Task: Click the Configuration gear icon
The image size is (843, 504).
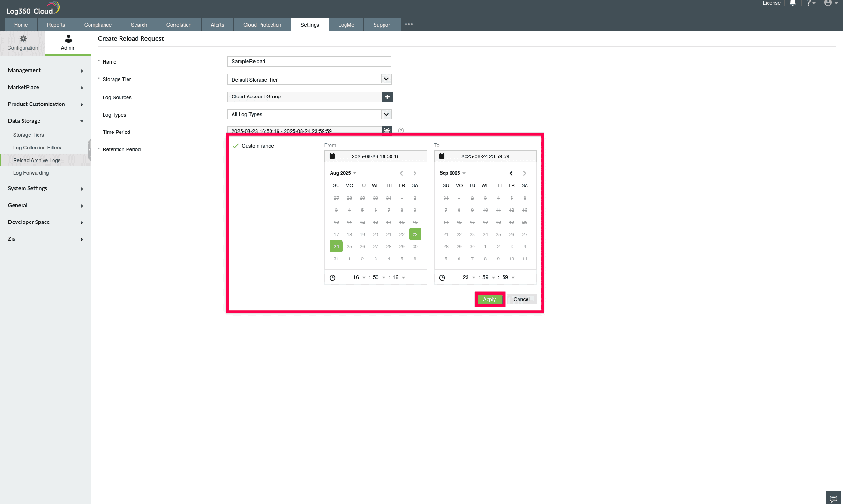Action: (23, 38)
